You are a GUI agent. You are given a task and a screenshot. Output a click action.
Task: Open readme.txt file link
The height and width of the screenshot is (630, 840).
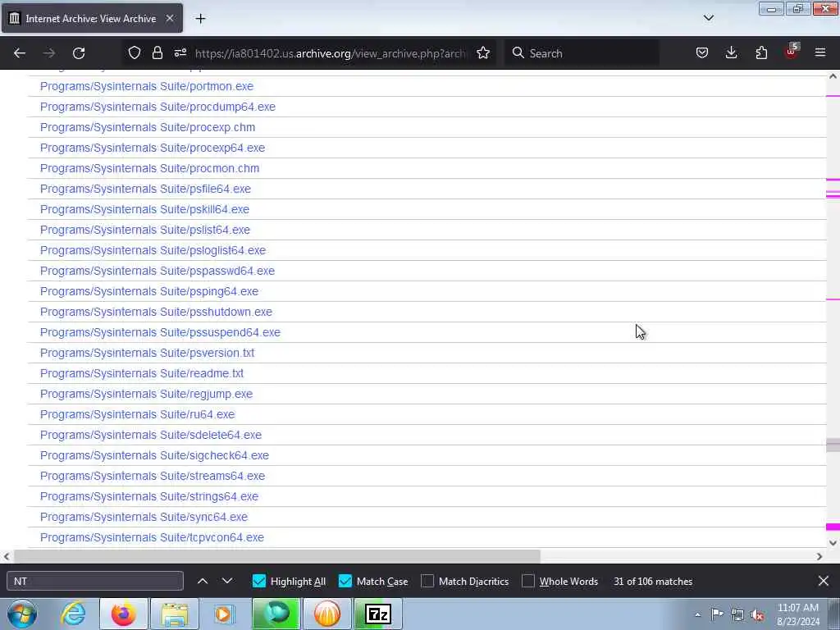coord(142,373)
